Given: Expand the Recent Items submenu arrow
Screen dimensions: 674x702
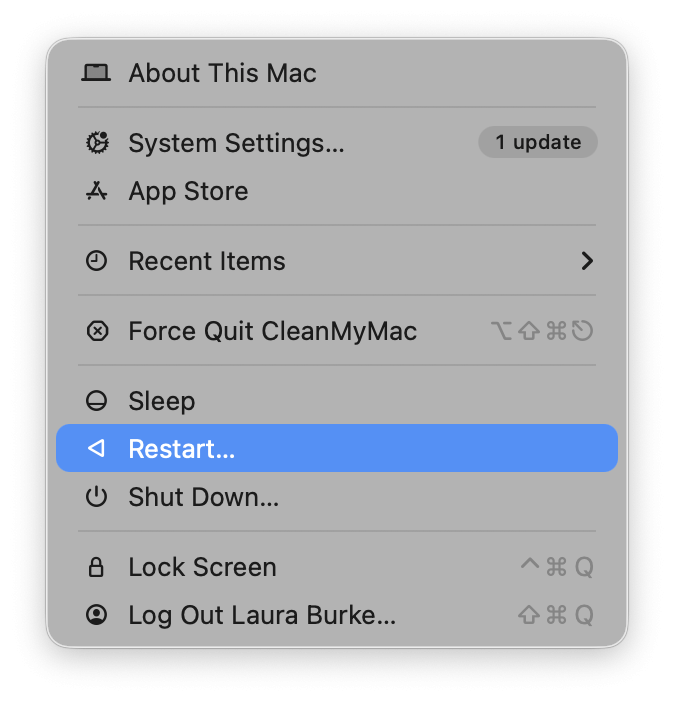Looking at the screenshot, I should [x=587, y=261].
